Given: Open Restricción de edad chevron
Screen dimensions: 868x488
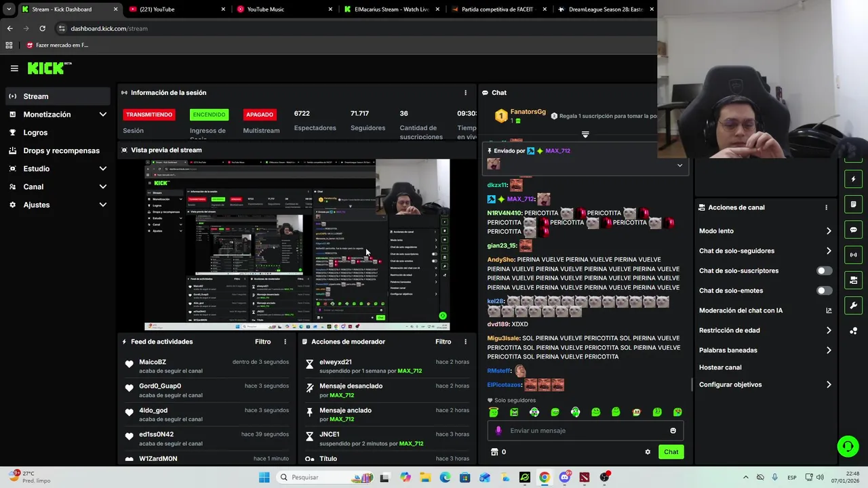Looking at the screenshot, I should point(829,330).
